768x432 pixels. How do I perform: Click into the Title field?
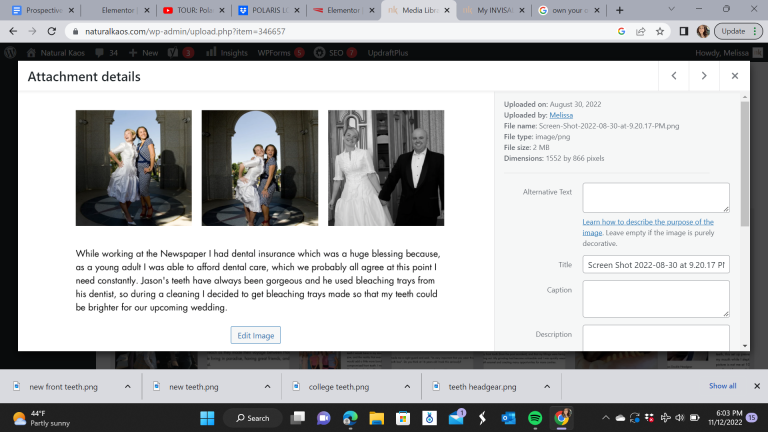coord(656,264)
